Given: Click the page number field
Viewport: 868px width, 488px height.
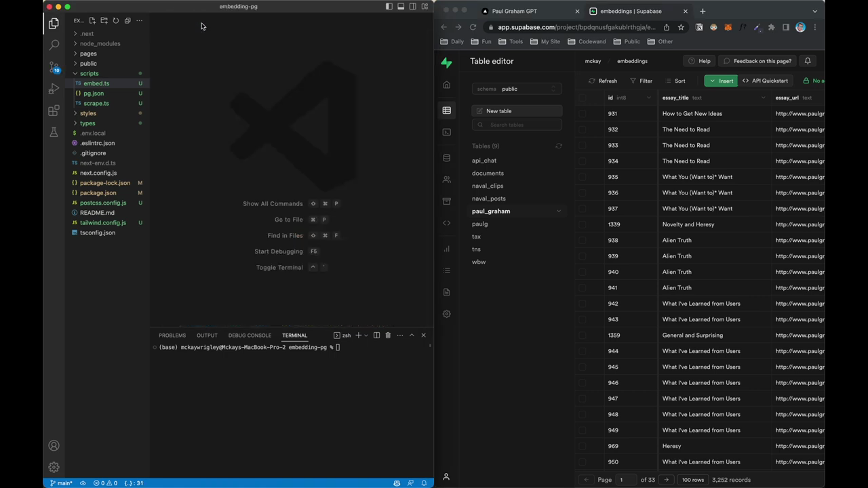Looking at the screenshot, I should 625,480.
